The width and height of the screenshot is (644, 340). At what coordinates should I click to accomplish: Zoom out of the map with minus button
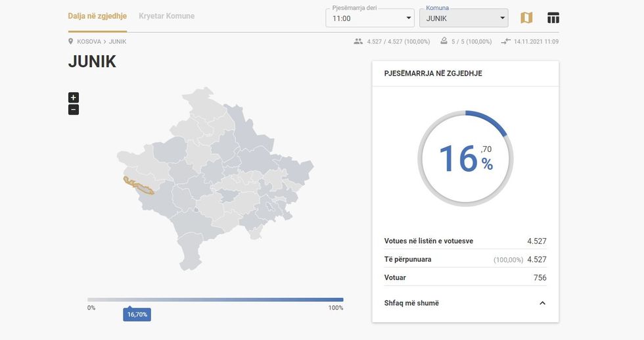[x=74, y=109]
